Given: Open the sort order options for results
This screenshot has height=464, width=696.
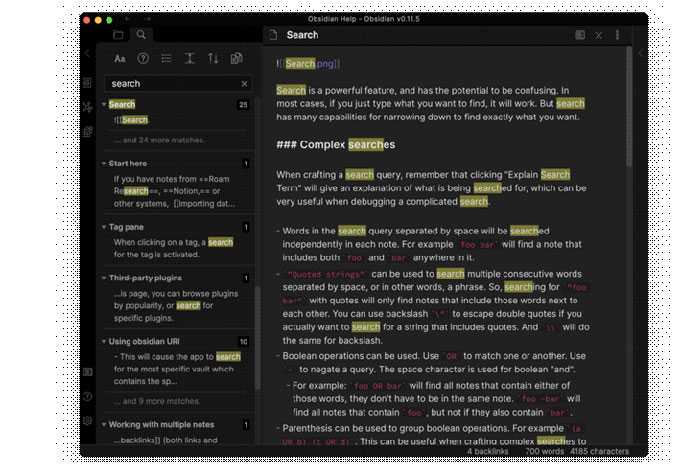Looking at the screenshot, I should [213, 59].
